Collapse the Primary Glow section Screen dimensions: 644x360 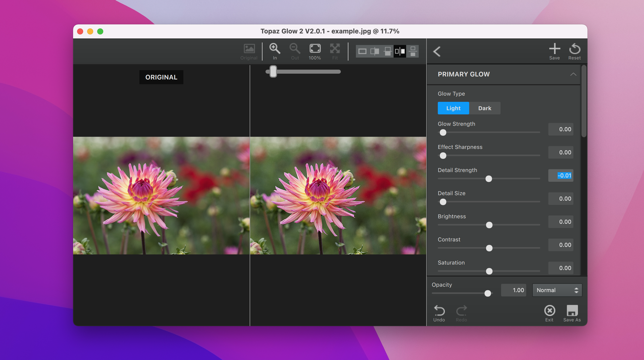573,74
